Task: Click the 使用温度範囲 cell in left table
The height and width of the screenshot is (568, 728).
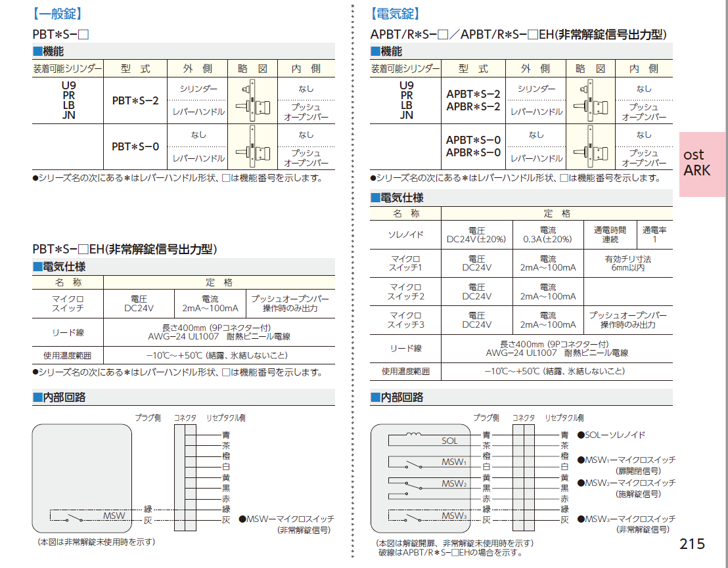Action: 68,355
